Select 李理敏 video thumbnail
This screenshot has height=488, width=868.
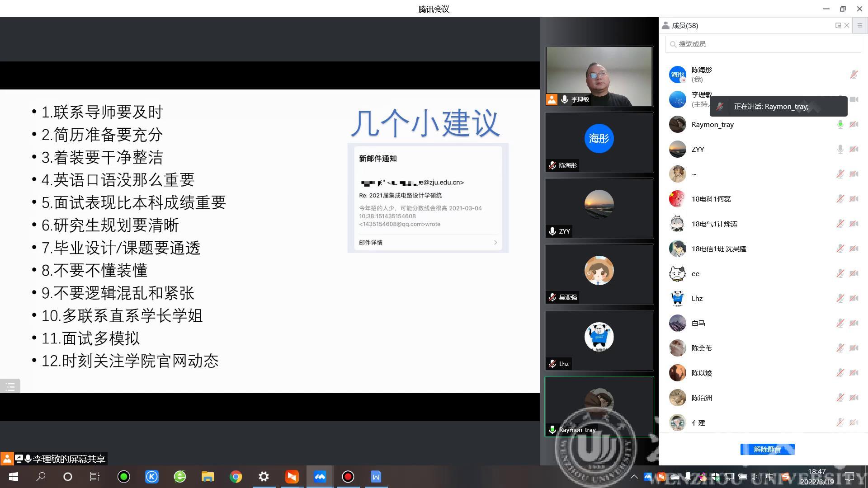click(599, 76)
